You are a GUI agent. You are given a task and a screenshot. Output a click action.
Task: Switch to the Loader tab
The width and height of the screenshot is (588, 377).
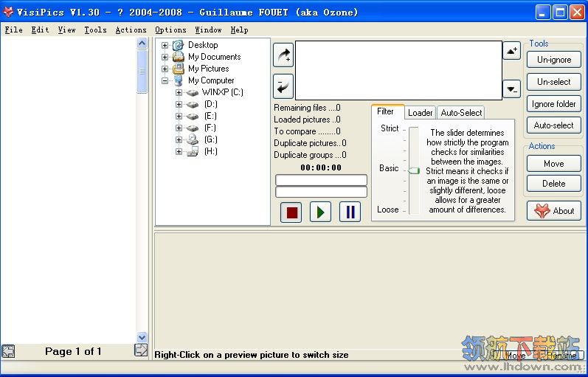click(x=421, y=113)
